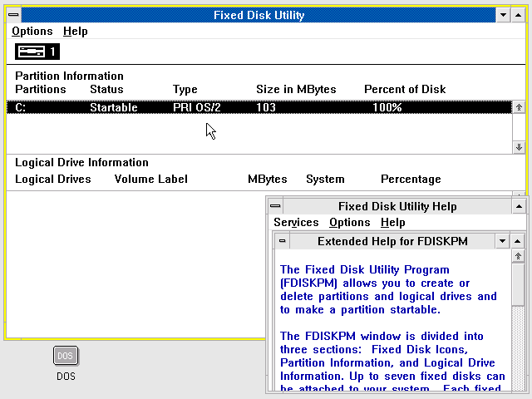This screenshot has height=399, width=532.
Task: Open Help menu in Fixed Disk Utility
Action: pos(76,32)
